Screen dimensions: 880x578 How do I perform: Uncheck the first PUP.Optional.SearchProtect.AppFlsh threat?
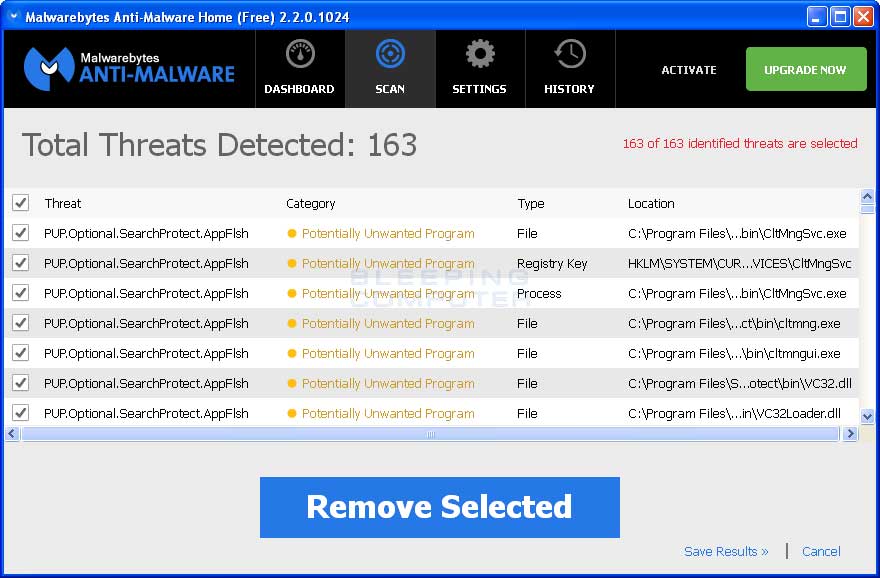point(21,233)
